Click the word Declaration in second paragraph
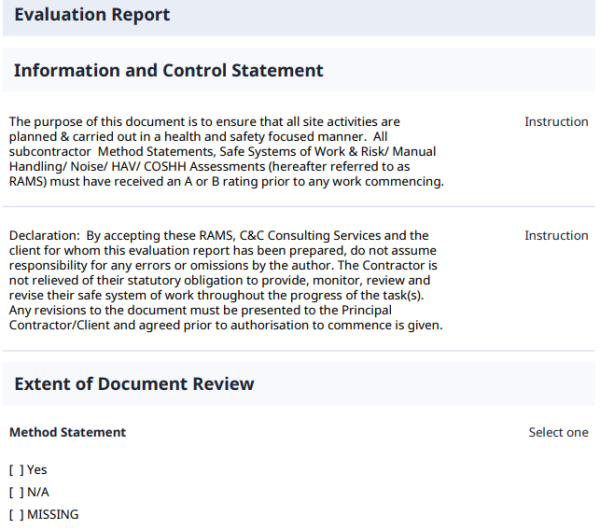600x529 pixels. click(x=41, y=236)
